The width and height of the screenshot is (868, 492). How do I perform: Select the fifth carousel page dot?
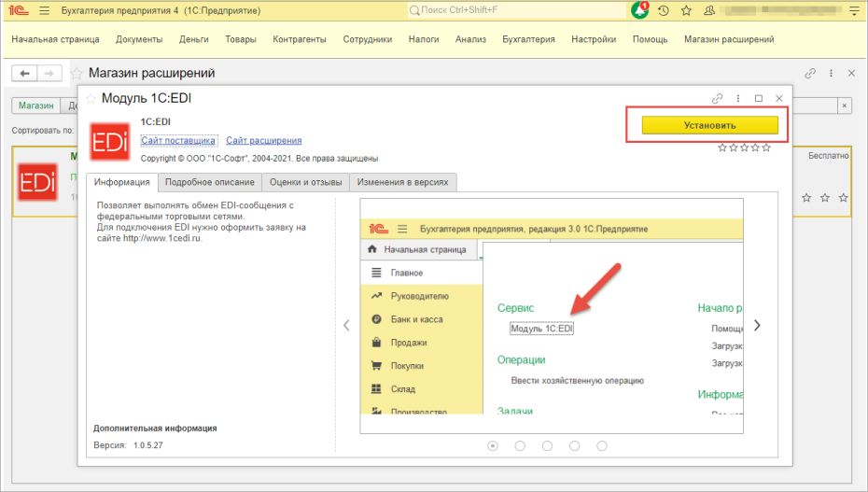click(x=602, y=445)
